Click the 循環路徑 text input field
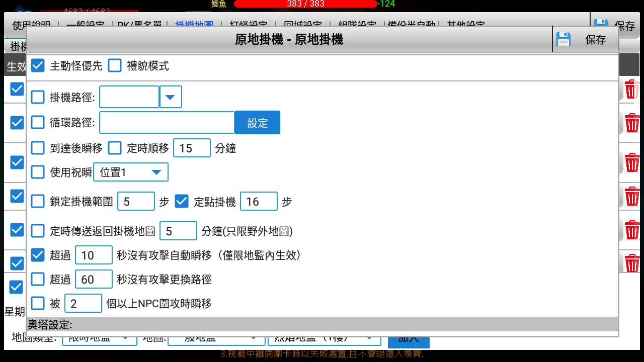The width and height of the screenshot is (644, 362). coord(167,123)
